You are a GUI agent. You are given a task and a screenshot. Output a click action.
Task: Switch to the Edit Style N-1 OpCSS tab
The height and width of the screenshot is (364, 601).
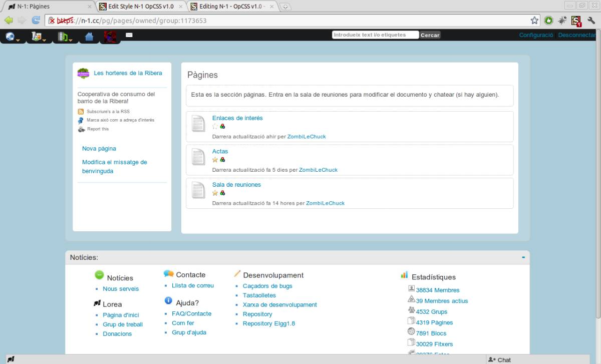point(141,7)
